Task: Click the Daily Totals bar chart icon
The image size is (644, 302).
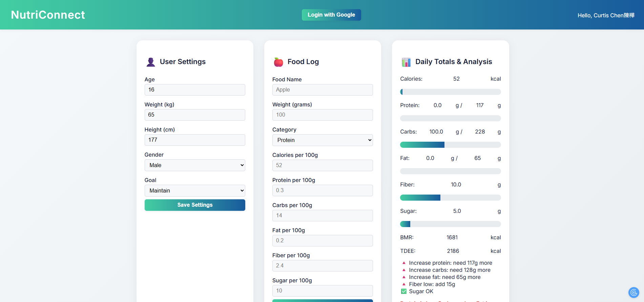Action: (406, 62)
